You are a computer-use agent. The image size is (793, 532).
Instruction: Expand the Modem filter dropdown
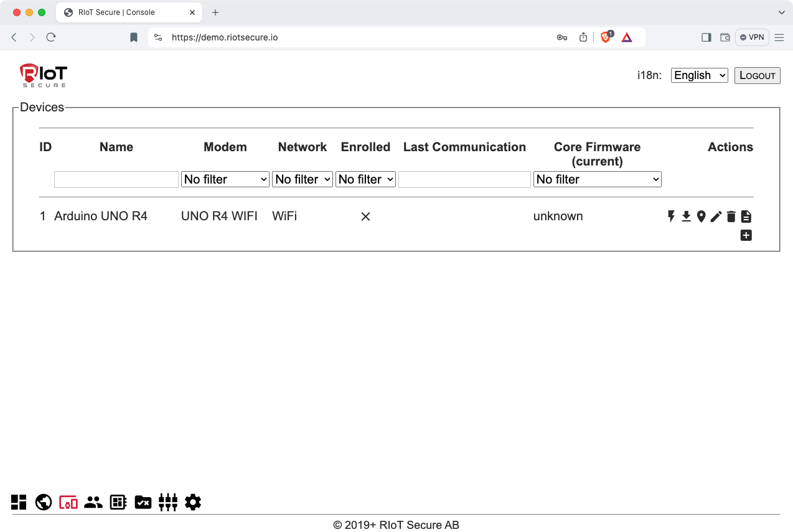point(225,179)
